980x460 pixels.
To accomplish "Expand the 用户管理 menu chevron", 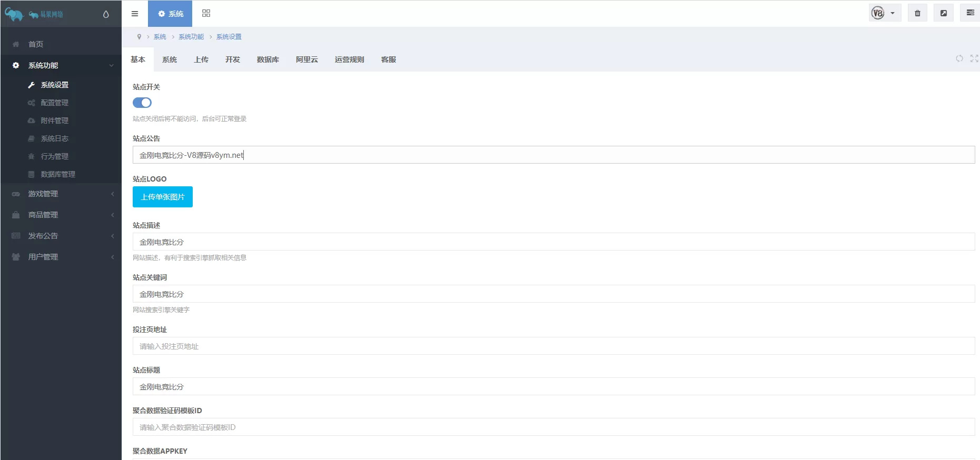I will pyautogui.click(x=112, y=257).
